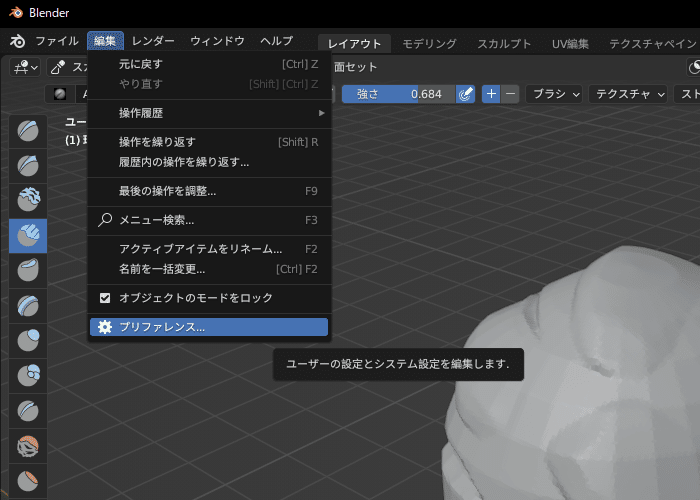Switch to the テクスチャペイント workspace tab

tap(653, 44)
